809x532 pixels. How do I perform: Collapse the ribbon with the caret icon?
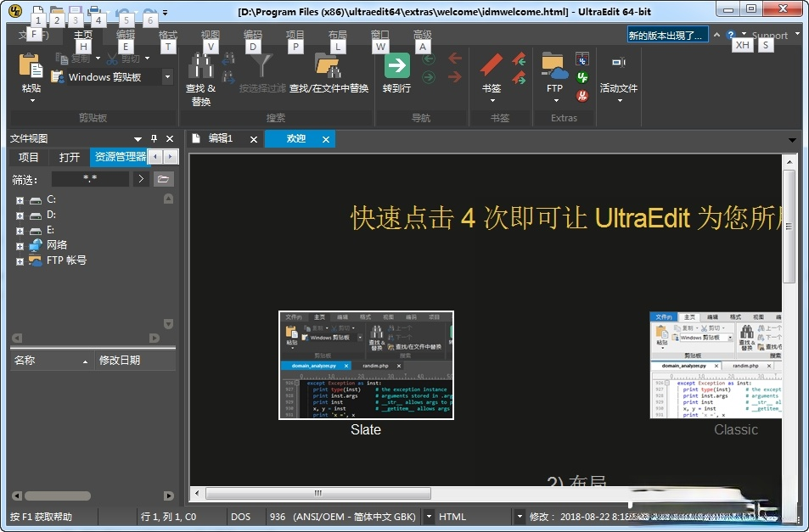(x=716, y=35)
